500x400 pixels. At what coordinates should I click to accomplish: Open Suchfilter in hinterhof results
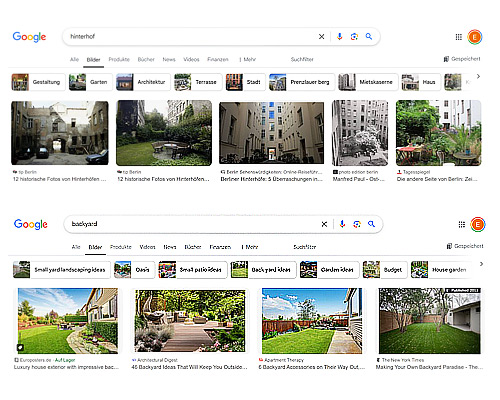tap(302, 59)
